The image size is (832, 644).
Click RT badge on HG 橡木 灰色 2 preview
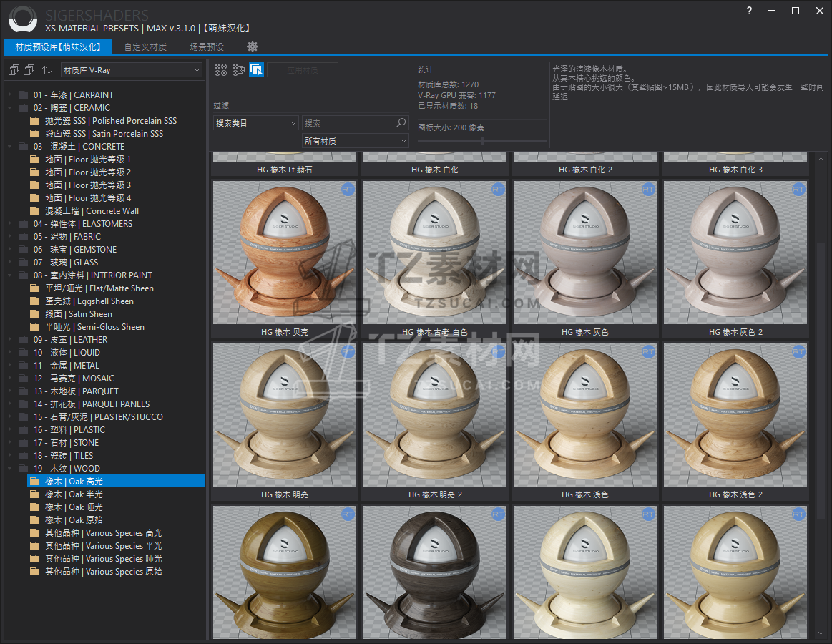[798, 189]
